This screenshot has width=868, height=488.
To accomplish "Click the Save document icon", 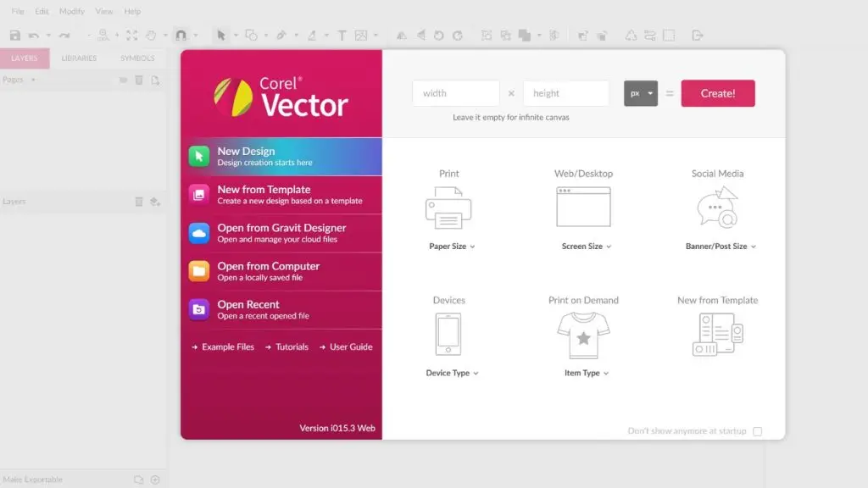I will click(15, 36).
